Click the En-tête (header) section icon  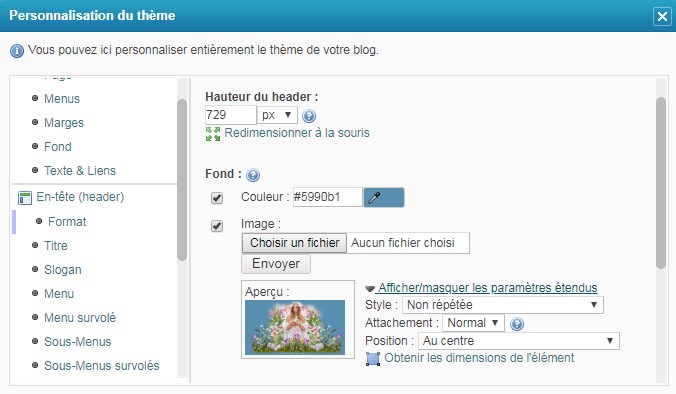(x=25, y=198)
